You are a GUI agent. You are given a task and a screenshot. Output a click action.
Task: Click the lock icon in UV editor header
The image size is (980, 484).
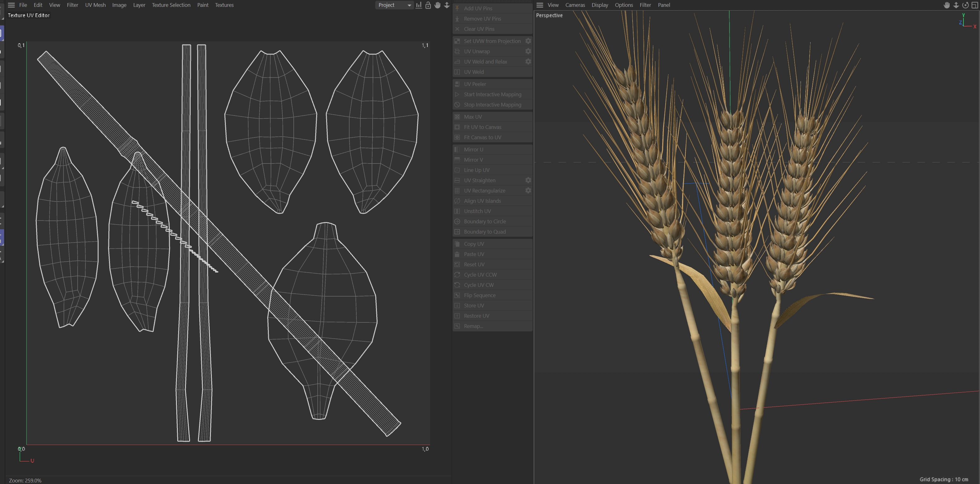428,5
